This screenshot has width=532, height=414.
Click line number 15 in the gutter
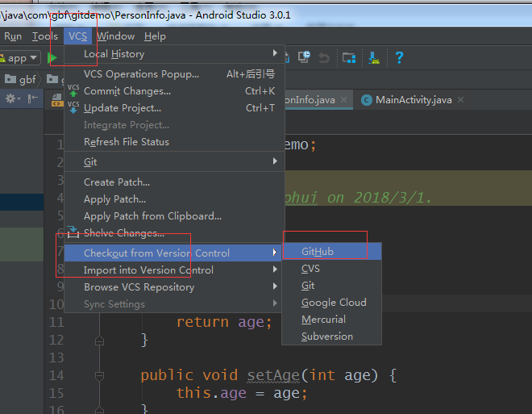coord(56,393)
